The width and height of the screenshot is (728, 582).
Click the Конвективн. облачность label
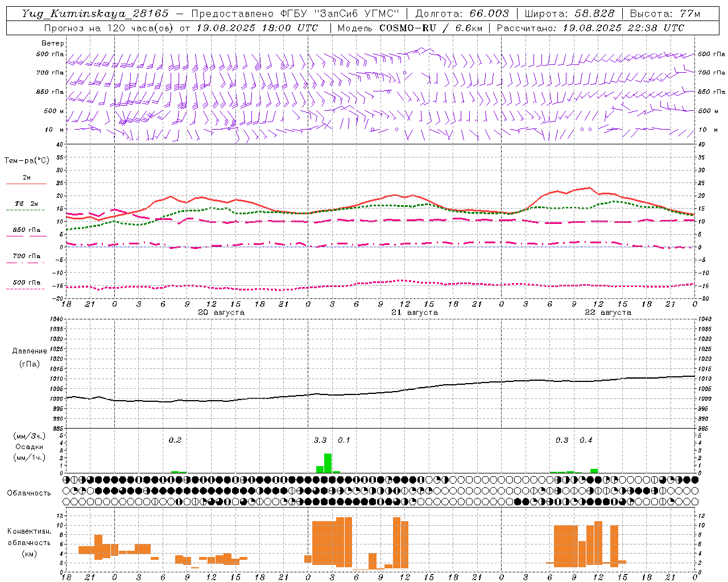pos(29,537)
